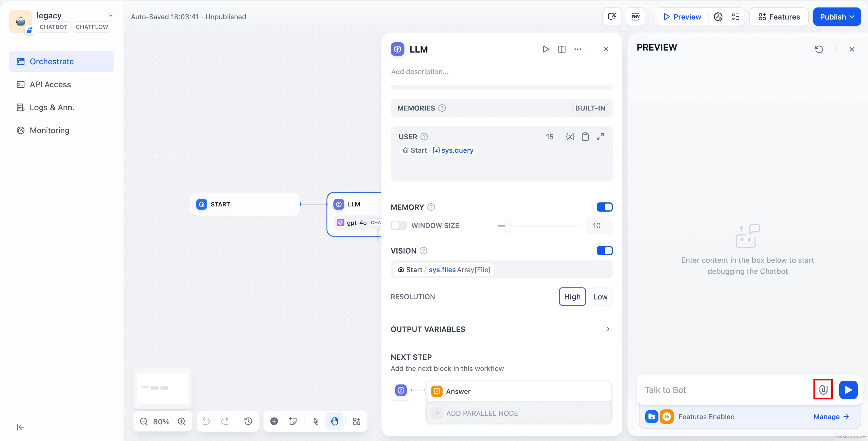Click the add node plus icon
868x441 pixels.
(274, 421)
